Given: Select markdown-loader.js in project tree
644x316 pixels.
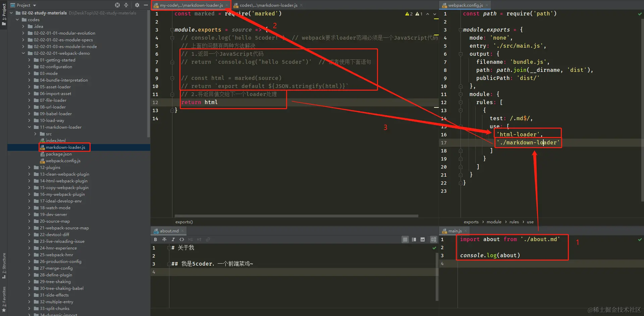Looking at the screenshot, I should [x=65, y=147].
